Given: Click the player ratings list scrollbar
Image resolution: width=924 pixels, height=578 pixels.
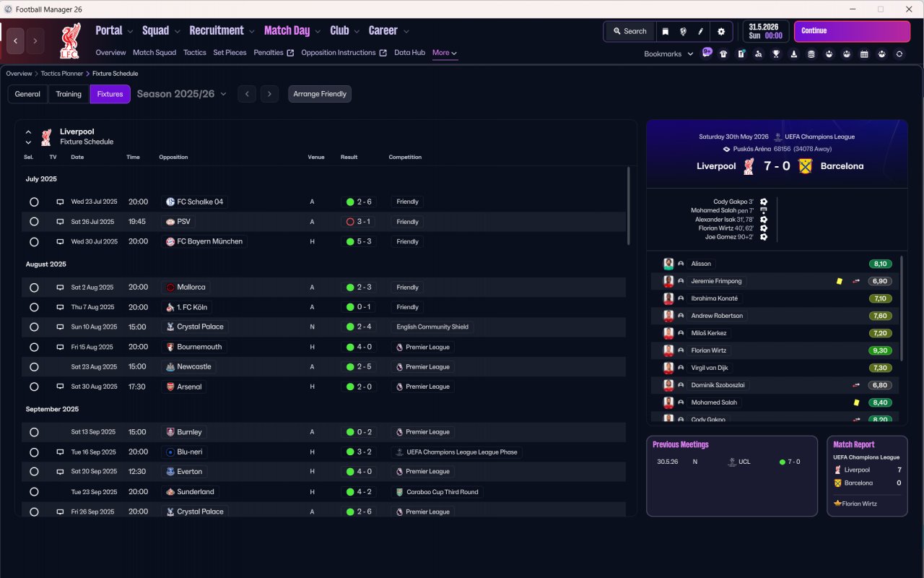Looking at the screenshot, I should click(902, 308).
